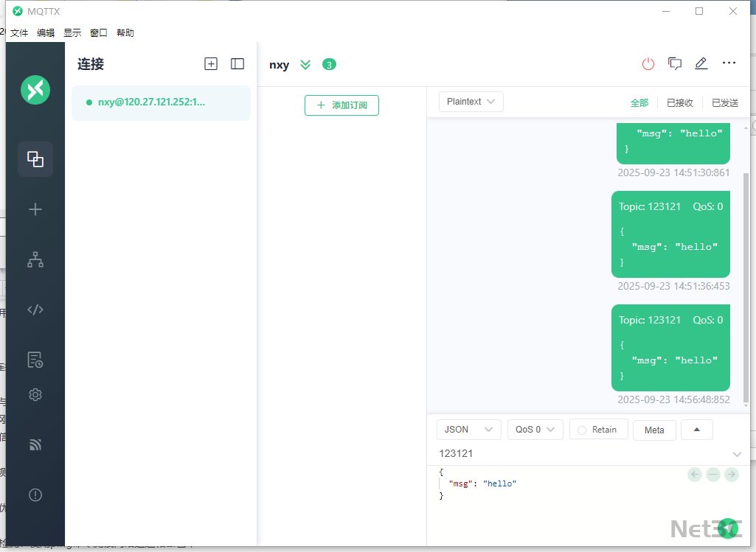756x552 pixels.
Task: Click the Meta button
Action: click(654, 430)
